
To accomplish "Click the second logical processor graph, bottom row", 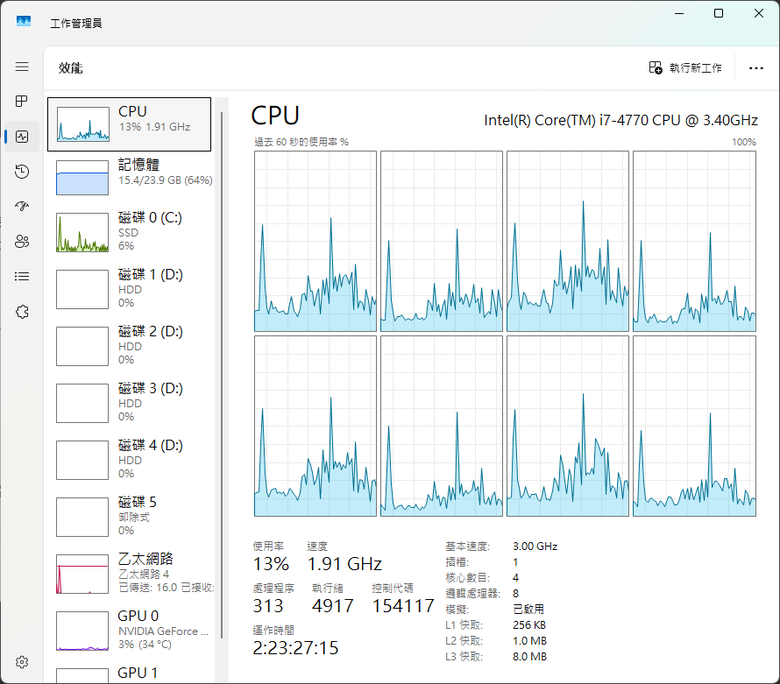I will (442, 426).
